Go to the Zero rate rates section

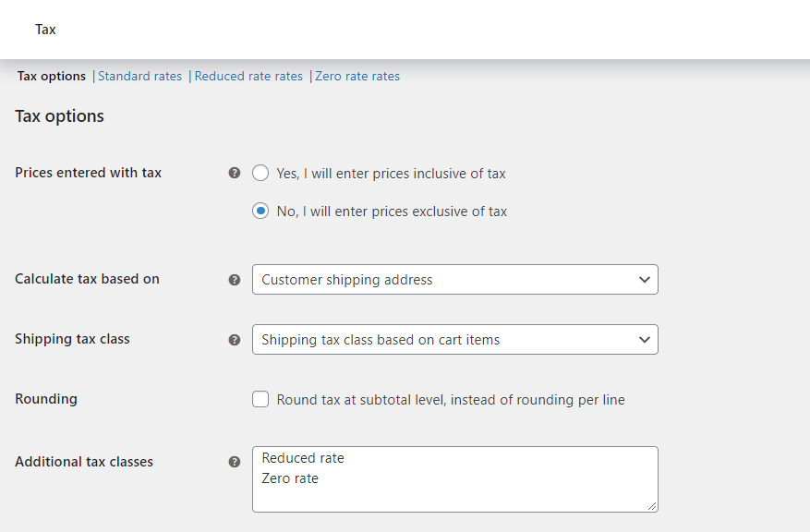pos(357,76)
